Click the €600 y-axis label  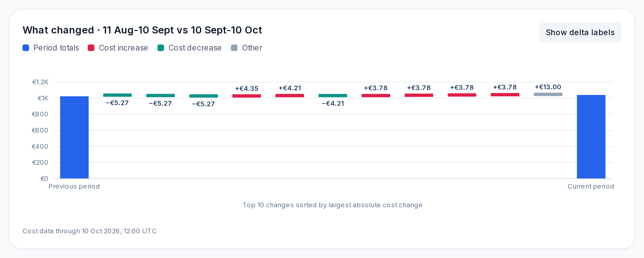coord(40,130)
